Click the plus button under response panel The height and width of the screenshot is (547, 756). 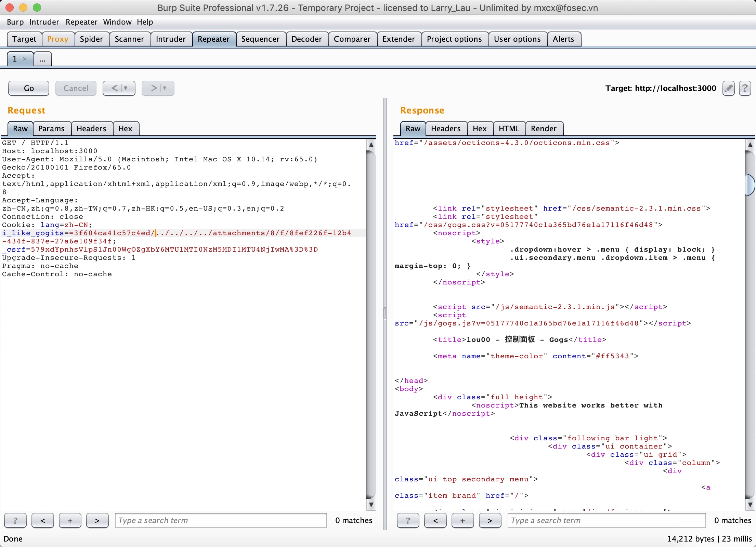coord(462,520)
